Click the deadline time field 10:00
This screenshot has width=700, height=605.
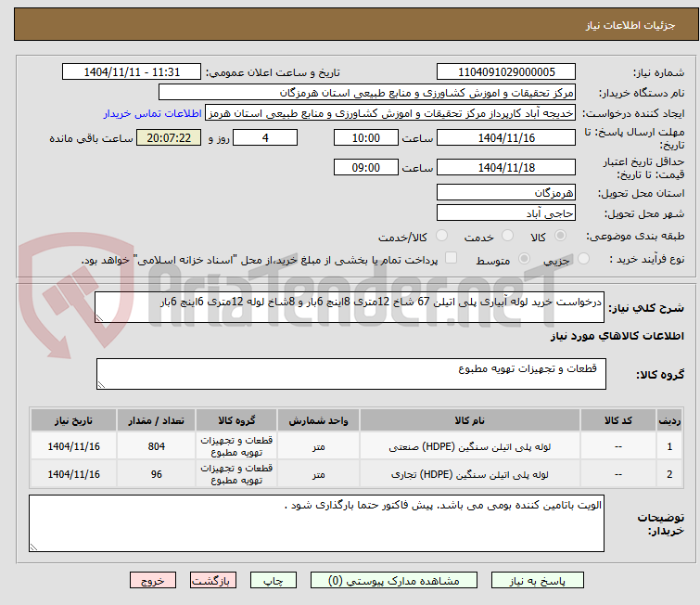click(366, 138)
